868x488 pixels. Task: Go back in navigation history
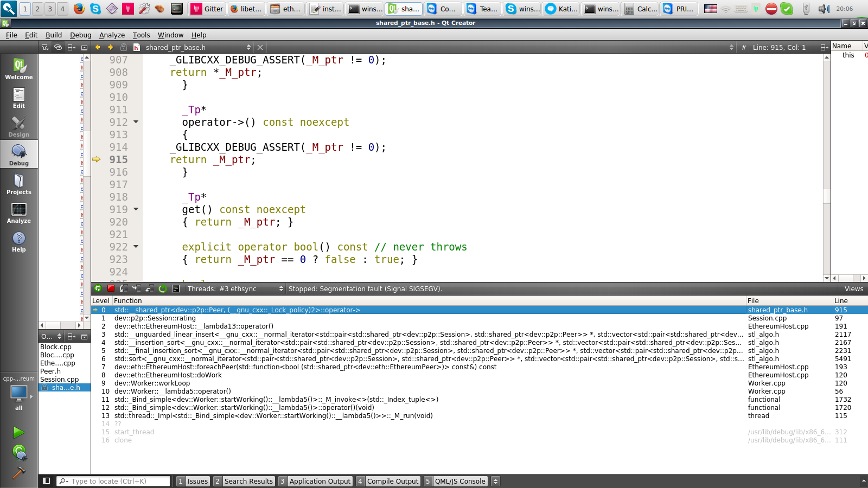pyautogui.click(x=98, y=47)
